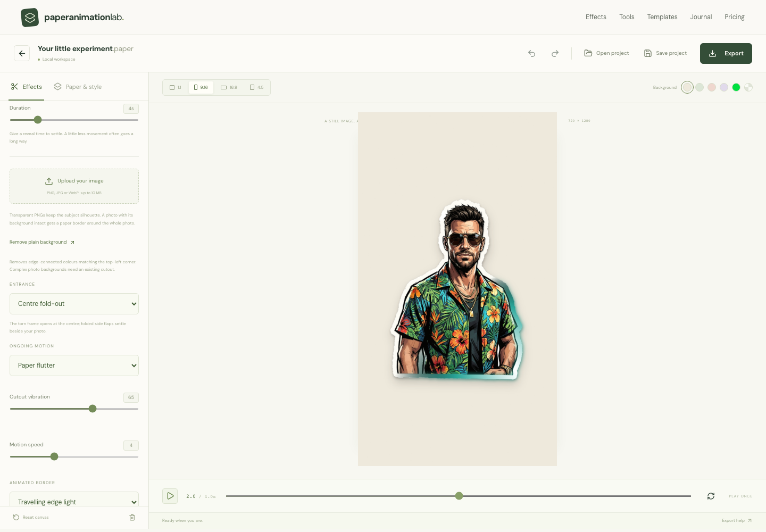Choose the pink background swatch
Viewport: 766px width, 532px height.
pyautogui.click(x=712, y=87)
